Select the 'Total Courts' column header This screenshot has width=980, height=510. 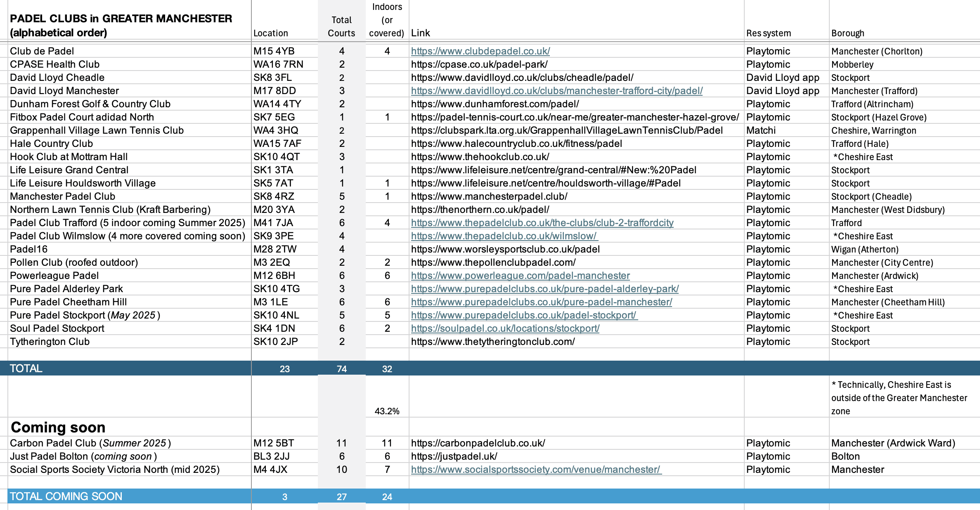(x=341, y=26)
